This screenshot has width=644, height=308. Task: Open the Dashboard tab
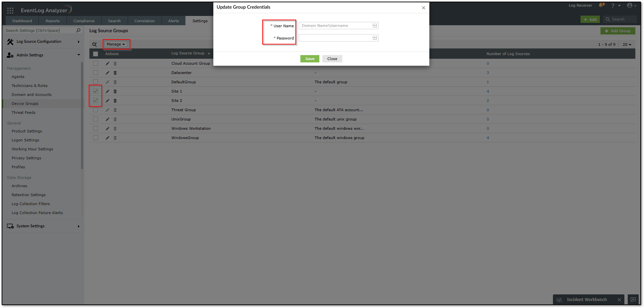[x=22, y=21]
